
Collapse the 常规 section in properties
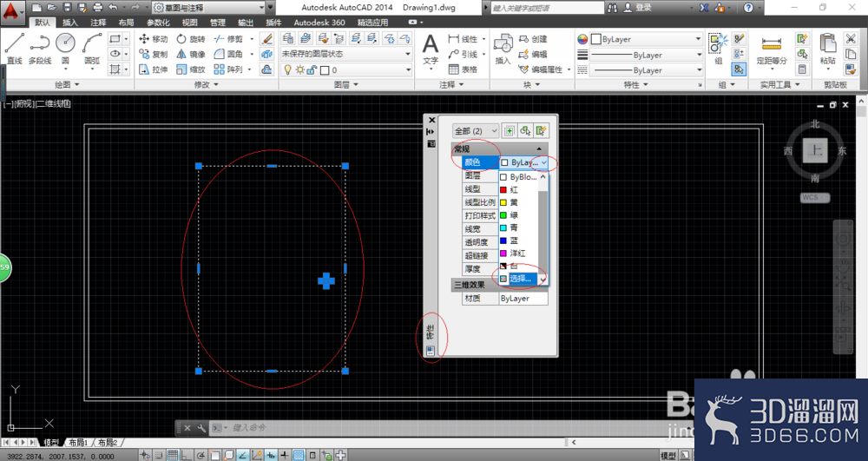pyautogui.click(x=539, y=148)
